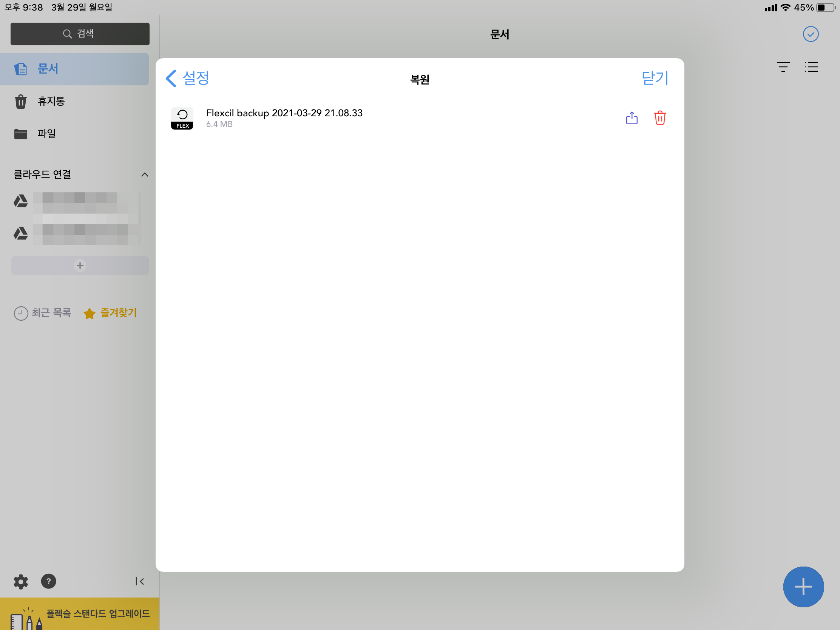The width and height of the screenshot is (840, 630).
Task: Share the Flexcil backup file
Action: pyautogui.click(x=632, y=118)
